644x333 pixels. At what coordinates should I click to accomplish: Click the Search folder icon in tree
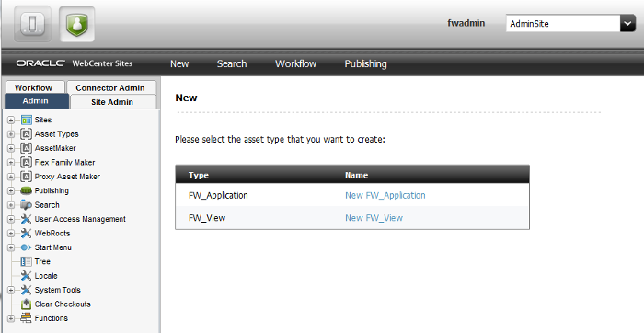coord(27,205)
